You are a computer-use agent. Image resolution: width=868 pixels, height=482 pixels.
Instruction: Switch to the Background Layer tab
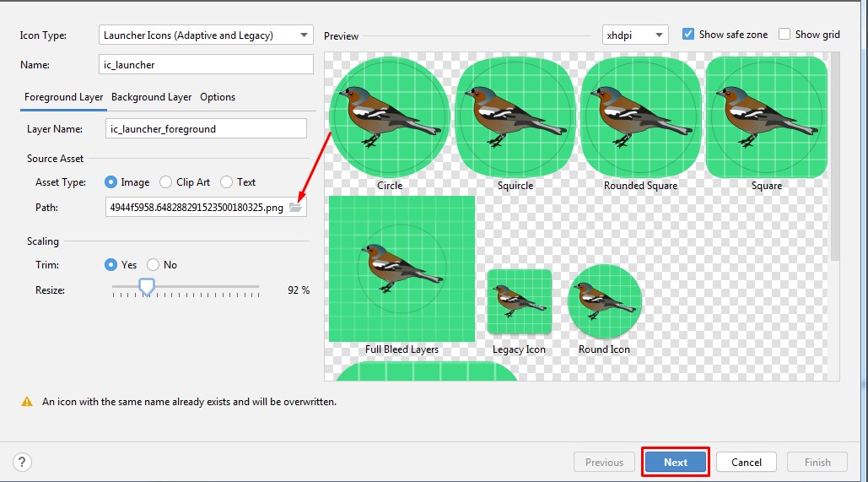(x=151, y=97)
